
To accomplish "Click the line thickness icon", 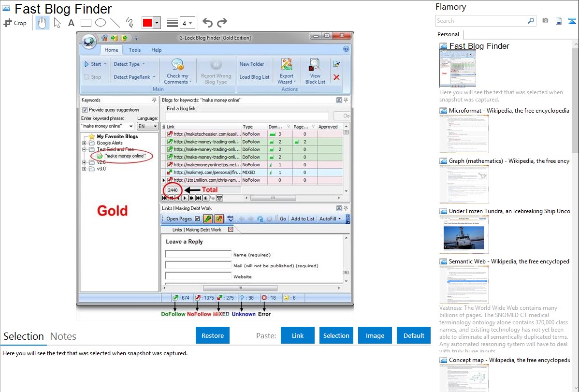I will pos(173,23).
